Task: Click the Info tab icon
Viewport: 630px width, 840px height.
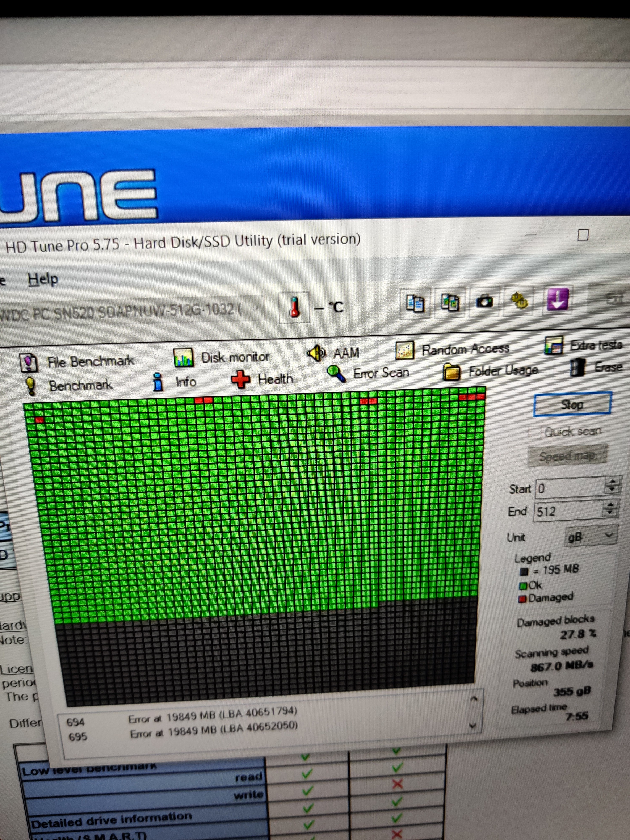Action: (157, 382)
